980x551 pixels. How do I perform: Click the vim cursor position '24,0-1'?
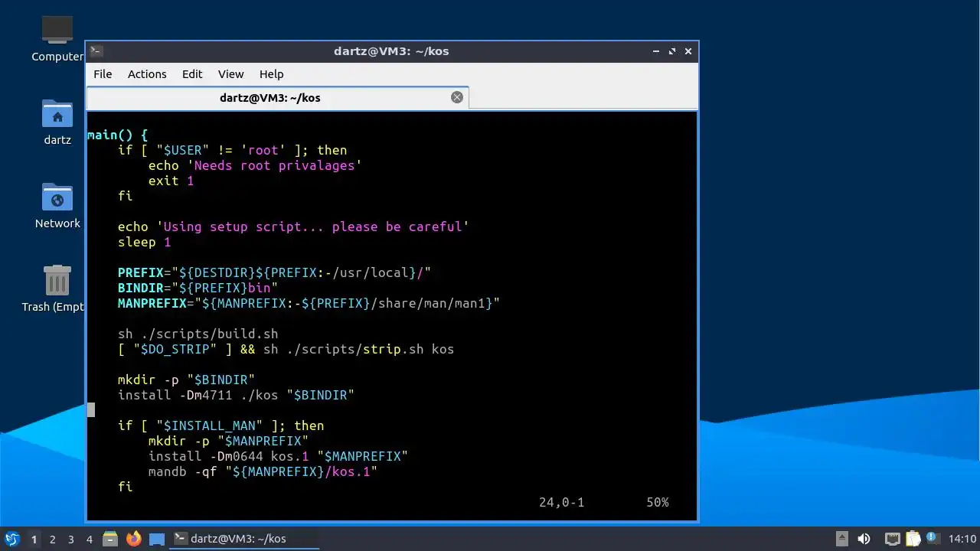click(x=561, y=502)
